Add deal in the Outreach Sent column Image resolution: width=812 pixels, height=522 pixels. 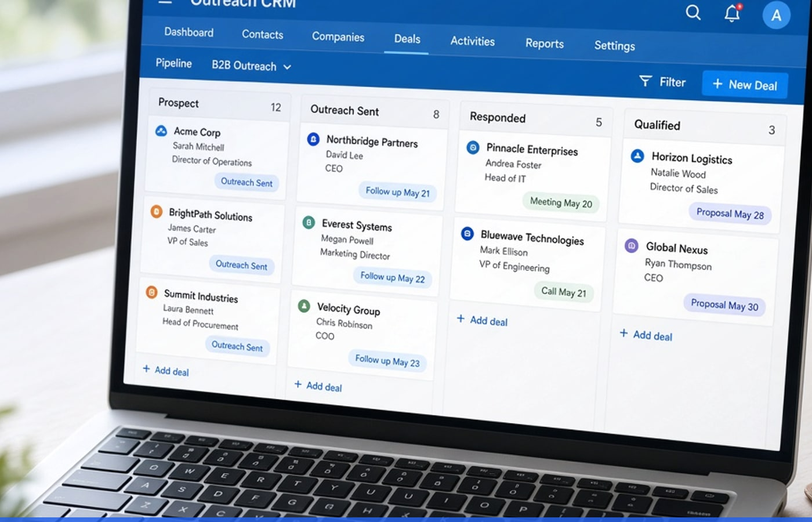[x=318, y=386]
